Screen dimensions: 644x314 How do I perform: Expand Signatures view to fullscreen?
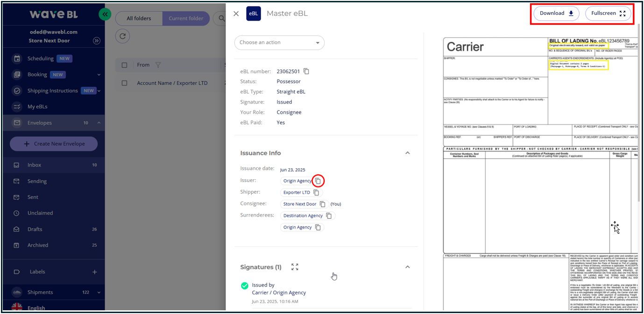295,267
